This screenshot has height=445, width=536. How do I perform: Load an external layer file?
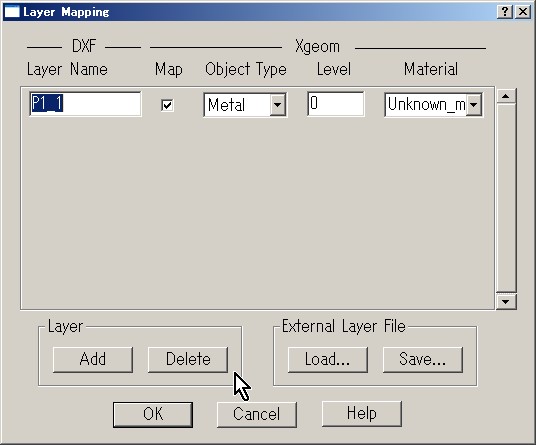tap(327, 360)
